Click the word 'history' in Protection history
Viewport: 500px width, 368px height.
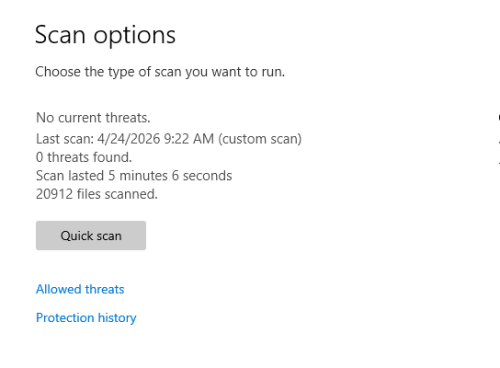(117, 318)
